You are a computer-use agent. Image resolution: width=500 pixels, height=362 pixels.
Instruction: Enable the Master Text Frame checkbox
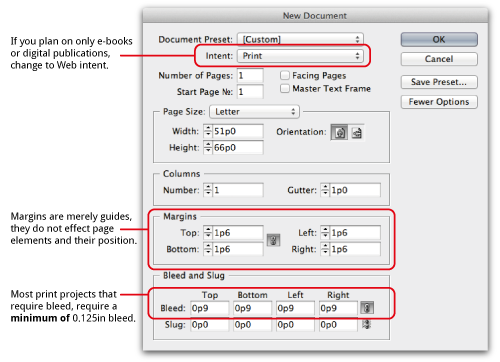tap(285, 88)
